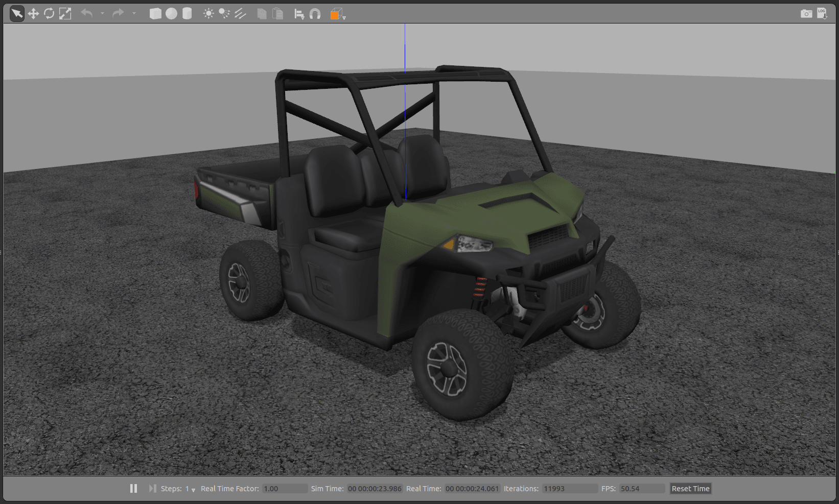Open the undo history dropdown
The height and width of the screenshot is (504, 839).
pyautogui.click(x=102, y=13)
